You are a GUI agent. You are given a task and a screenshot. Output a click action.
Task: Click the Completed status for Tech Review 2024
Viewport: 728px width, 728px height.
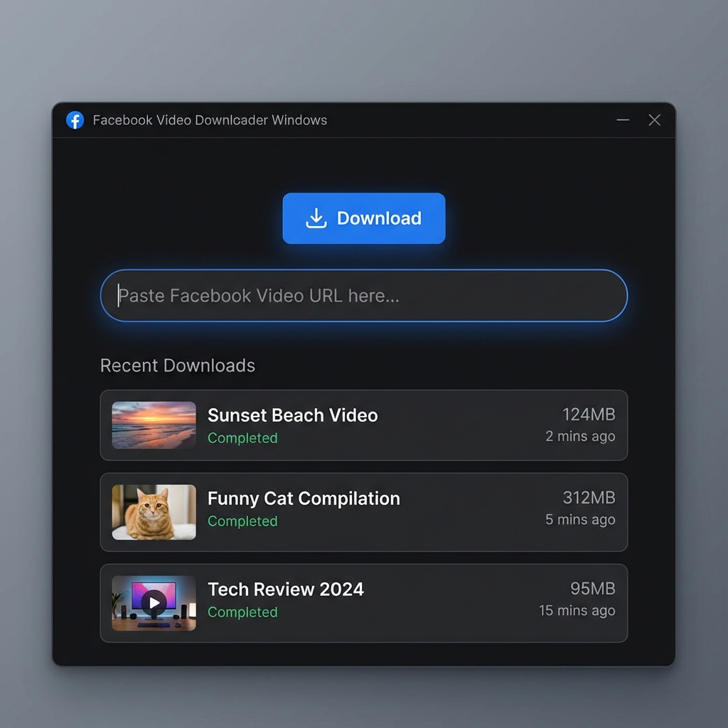click(x=242, y=612)
